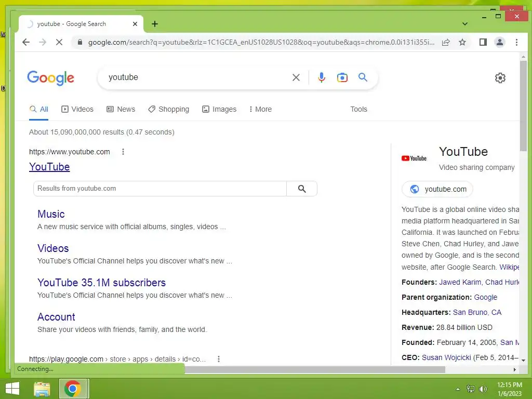Show hidden system tray icons
This screenshot has width=532, height=399.
458,389
